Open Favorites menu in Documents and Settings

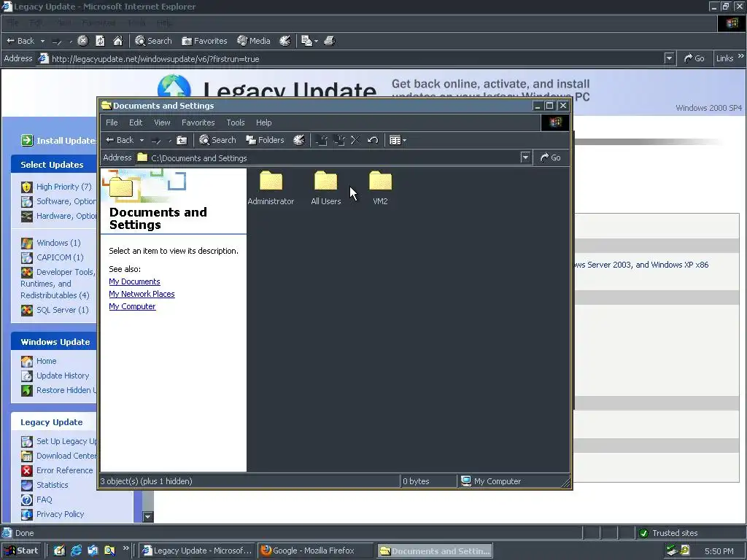[198, 122]
